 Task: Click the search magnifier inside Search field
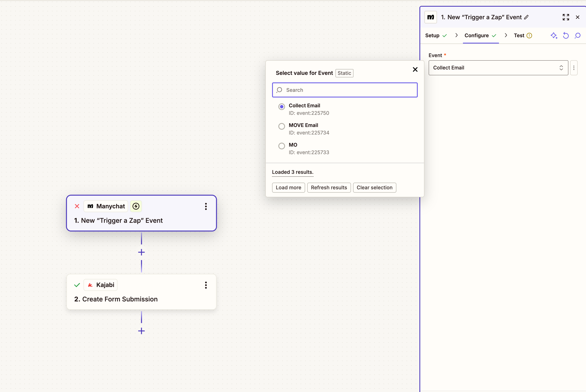coord(279,90)
